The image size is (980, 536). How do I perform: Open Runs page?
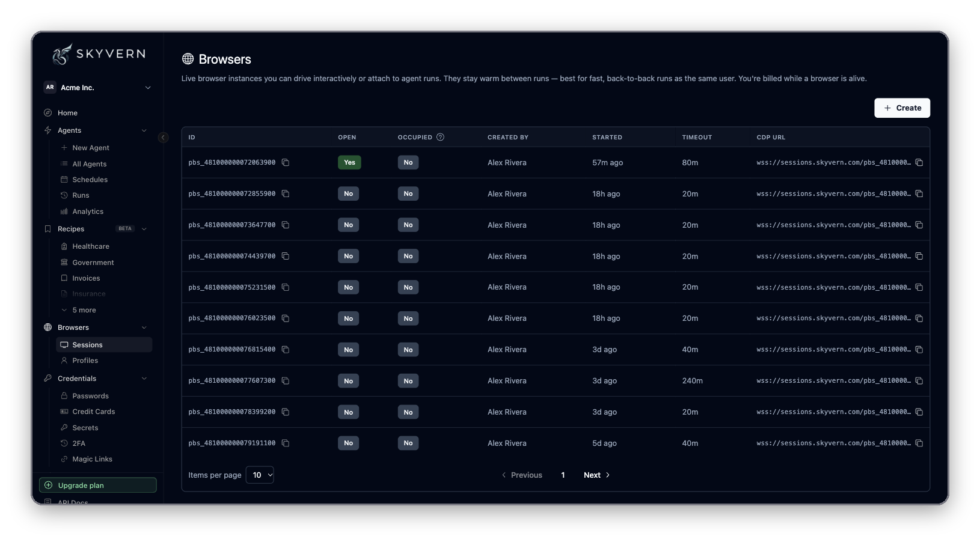tap(81, 195)
